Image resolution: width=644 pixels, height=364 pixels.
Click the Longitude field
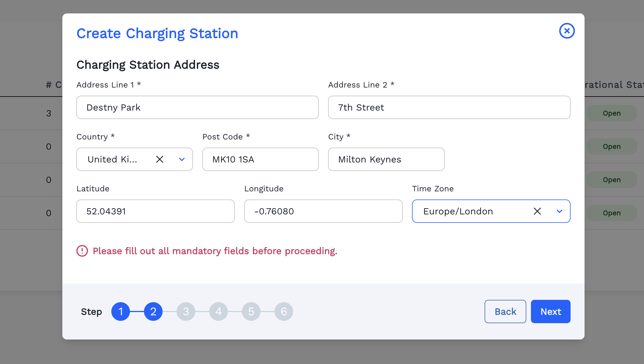click(x=323, y=211)
